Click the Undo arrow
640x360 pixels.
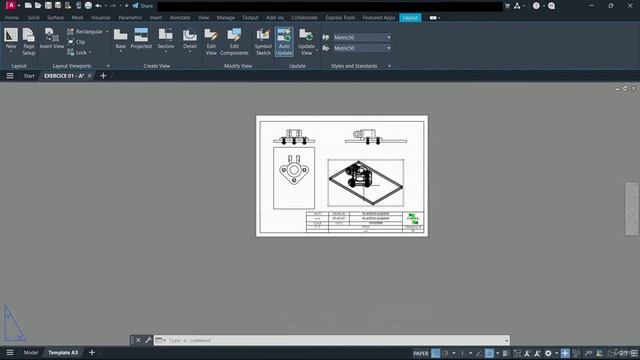pyautogui.click(x=98, y=6)
